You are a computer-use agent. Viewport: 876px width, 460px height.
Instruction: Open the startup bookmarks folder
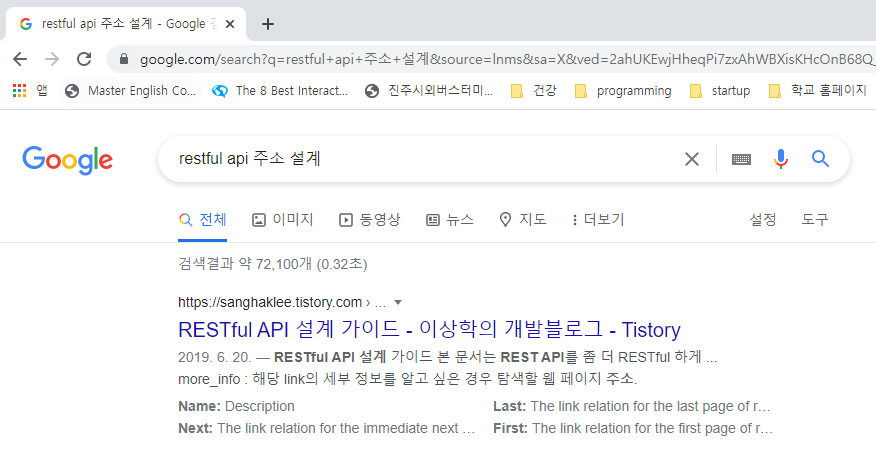point(720,91)
